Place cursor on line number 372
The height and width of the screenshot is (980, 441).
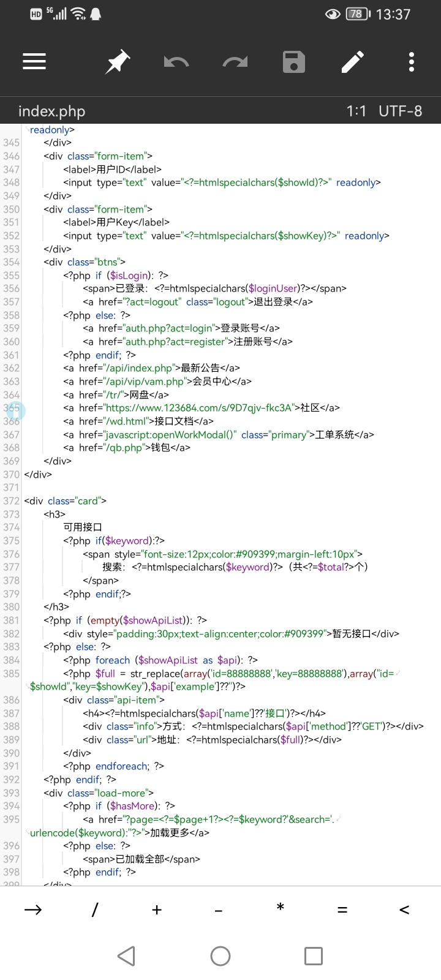[x=11, y=501]
